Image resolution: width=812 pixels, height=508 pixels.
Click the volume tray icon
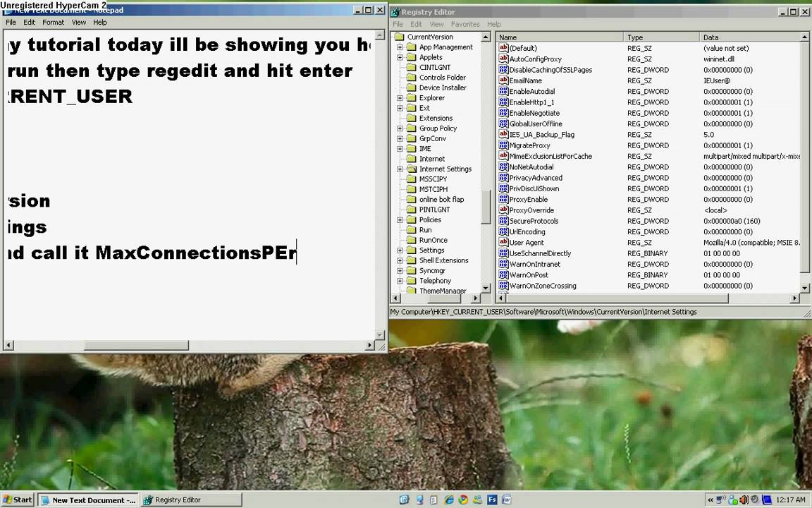[744, 500]
